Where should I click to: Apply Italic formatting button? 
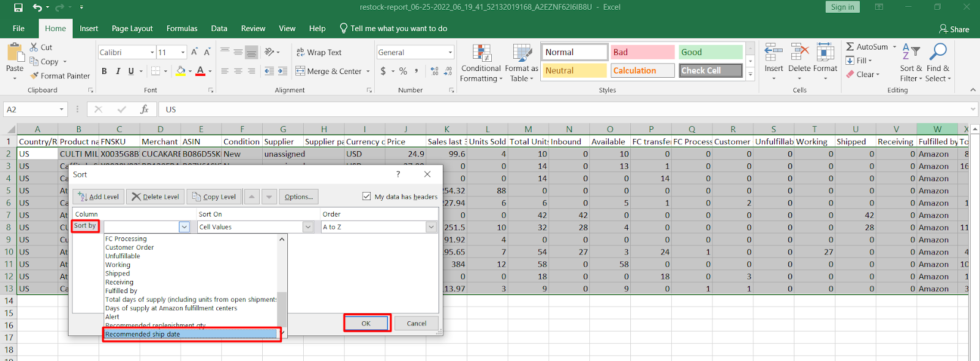pos(118,71)
